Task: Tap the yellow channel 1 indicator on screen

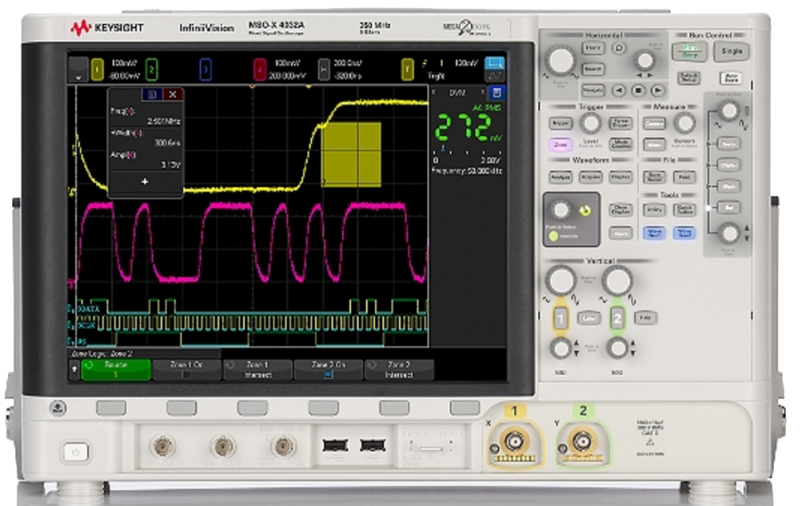Action: 97,69
